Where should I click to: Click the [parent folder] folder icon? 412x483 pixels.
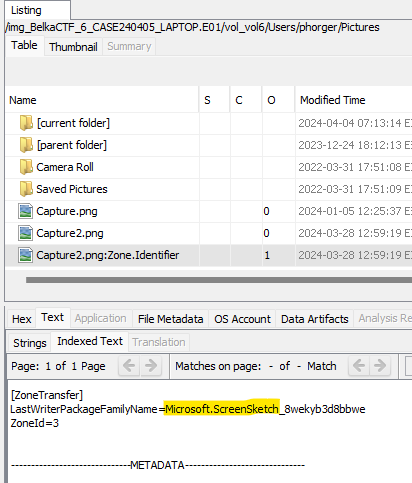(26, 145)
